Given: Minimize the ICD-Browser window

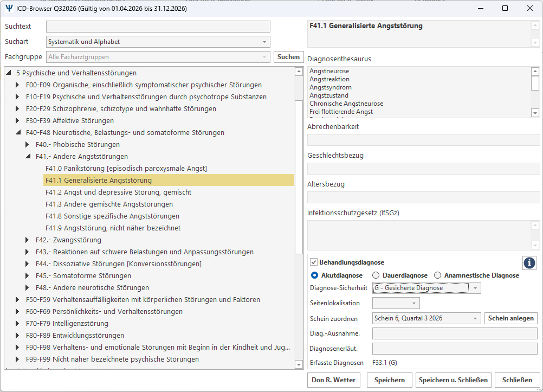Looking at the screenshot, I should pos(481,8).
